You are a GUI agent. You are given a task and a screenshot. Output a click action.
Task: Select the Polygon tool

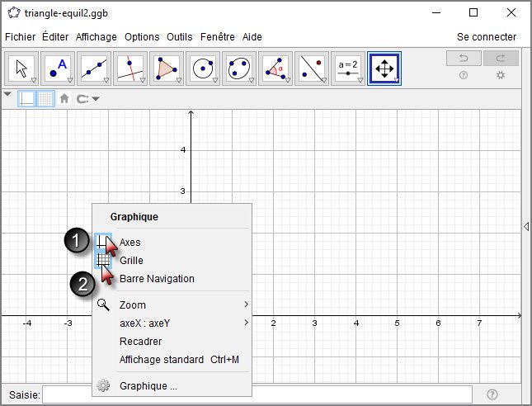click(x=167, y=68)
